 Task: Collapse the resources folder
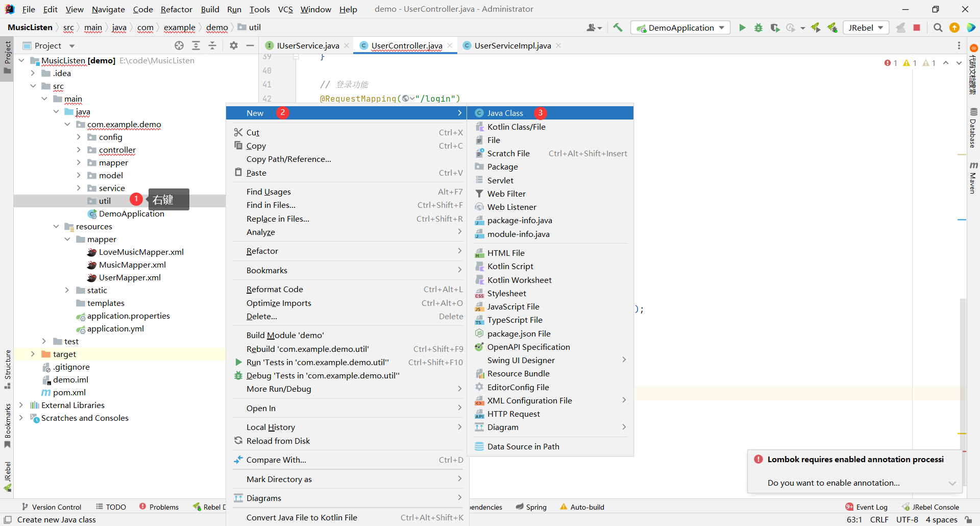[x=56, y=226]
